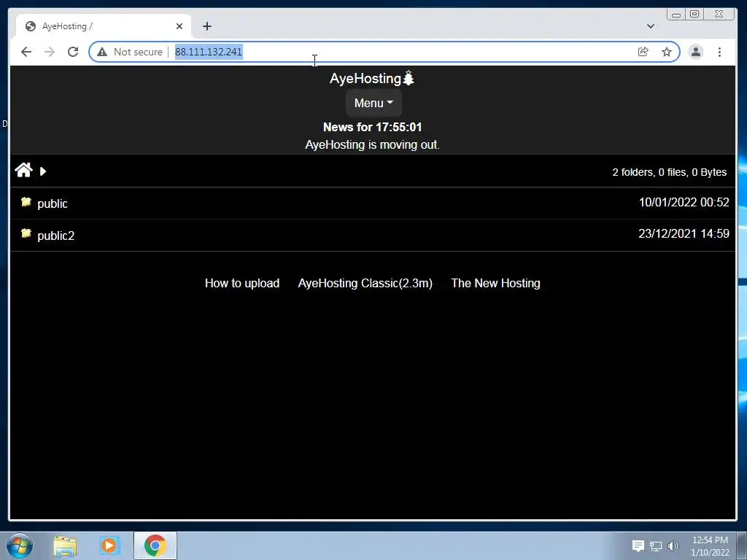
Task: Open the AyeHosting Classic(2.3m) link
Action: tap(365, 284)
